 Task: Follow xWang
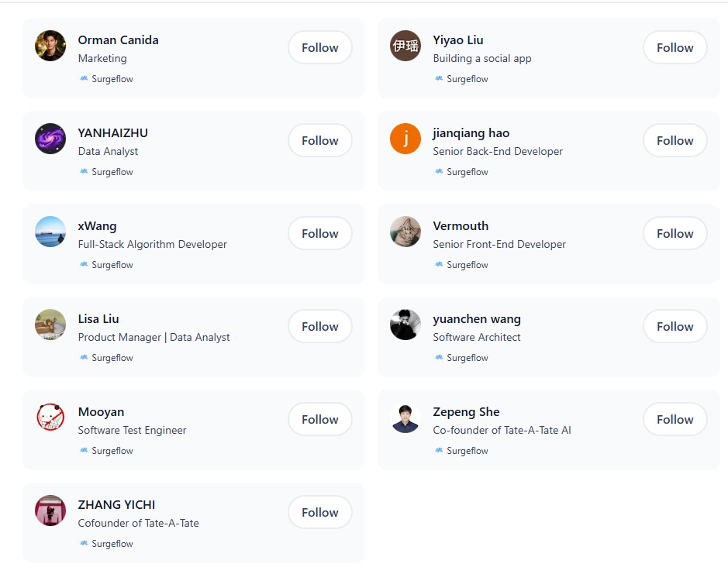320,233
